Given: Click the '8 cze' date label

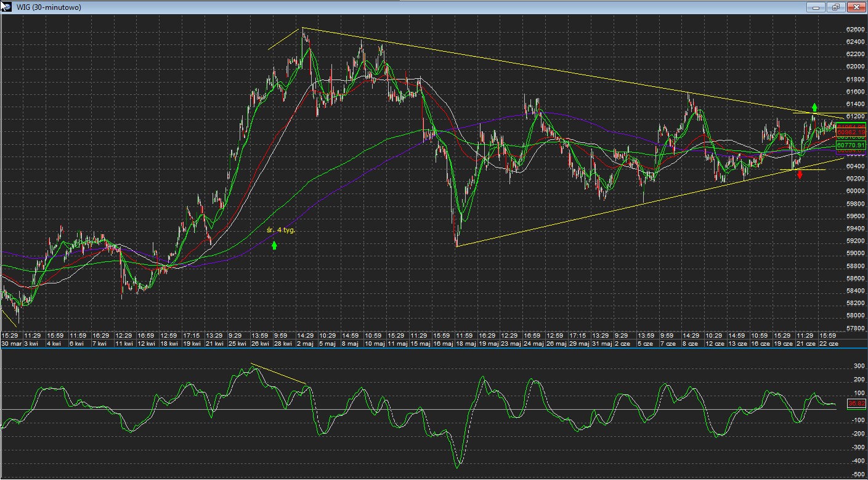Looking at the screenshot, I should coord(690,343).
